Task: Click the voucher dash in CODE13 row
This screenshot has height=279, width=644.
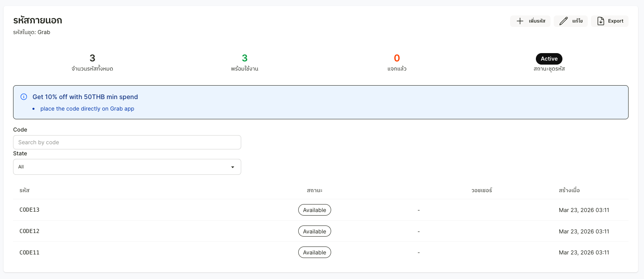Action: (x=419, y=210)
